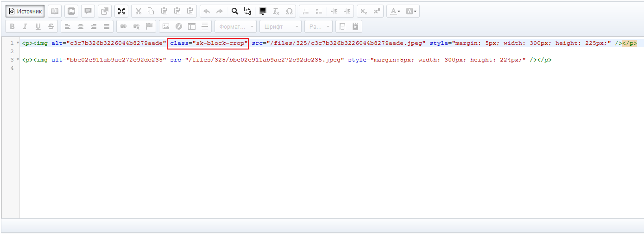Click the Cut scissors icon
Screen dimensions: 644x235
[x=138, y=11]
